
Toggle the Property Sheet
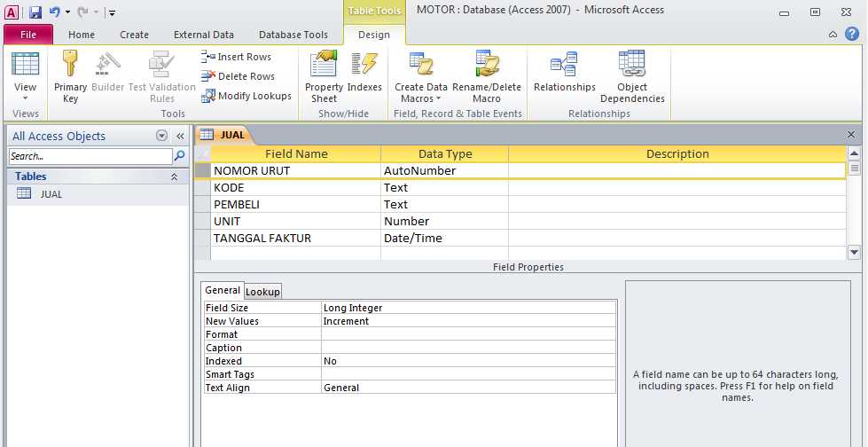tap(324, 76)
